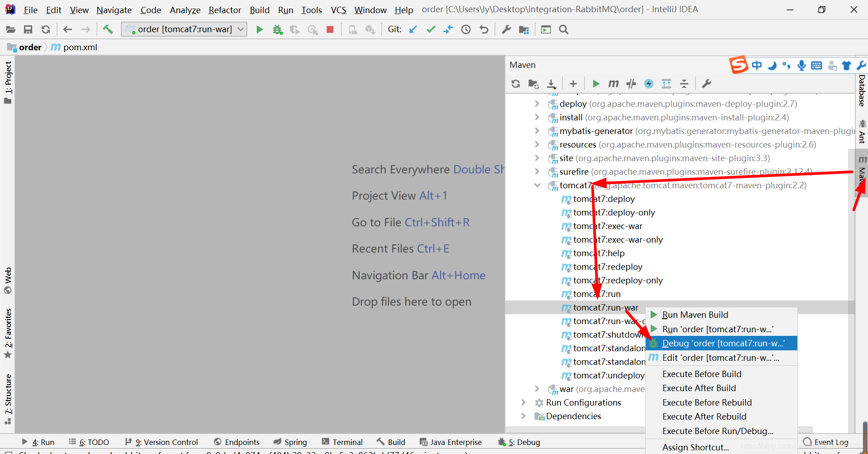This screenshot has width=868, height=454.
Task: Open Maven Settings wrench icon
Action: coord(706,84)
